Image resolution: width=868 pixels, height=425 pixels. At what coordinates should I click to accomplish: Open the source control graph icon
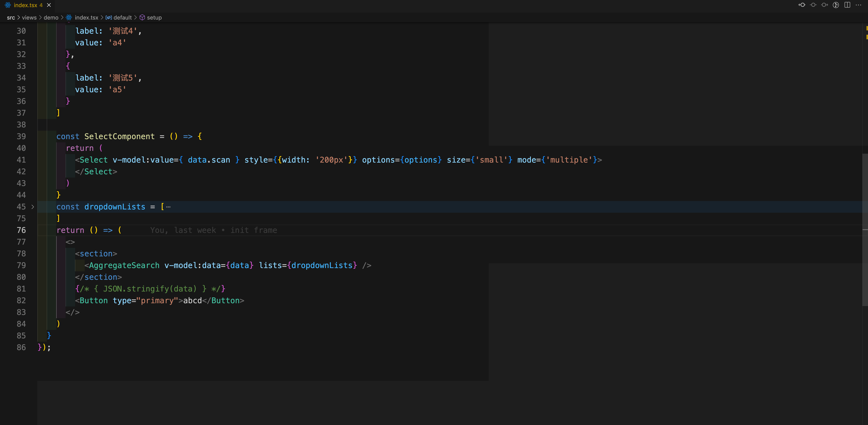point(836,5)
